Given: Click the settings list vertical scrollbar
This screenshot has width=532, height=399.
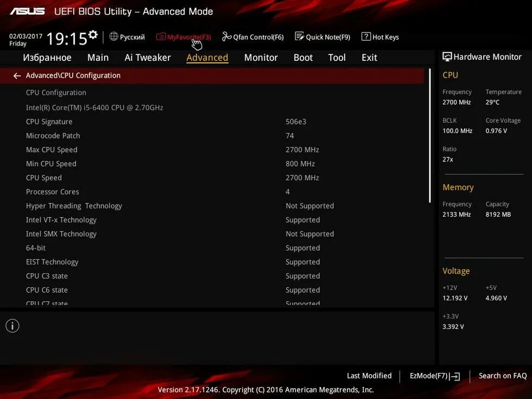Looking at the screenshot, I should (430, 136).
